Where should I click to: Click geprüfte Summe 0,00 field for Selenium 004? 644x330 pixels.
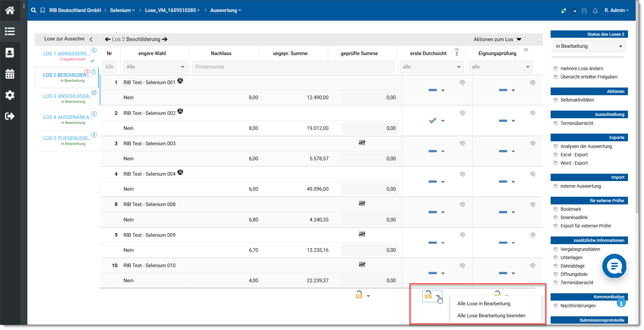coord(370,189)
